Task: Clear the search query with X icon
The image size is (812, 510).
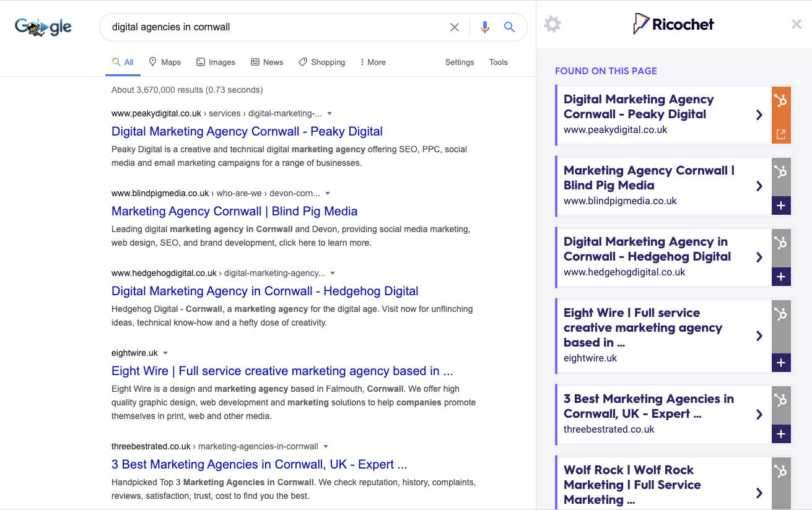Action: click(x=455, y=27)
